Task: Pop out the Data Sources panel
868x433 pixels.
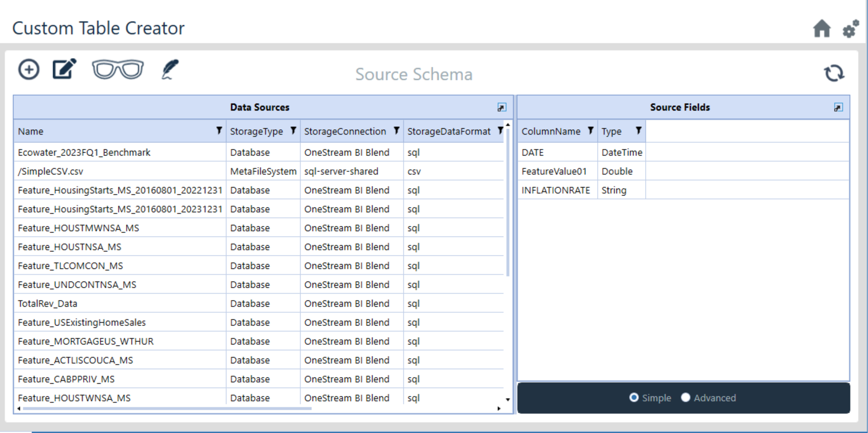Action: point(502,108)
